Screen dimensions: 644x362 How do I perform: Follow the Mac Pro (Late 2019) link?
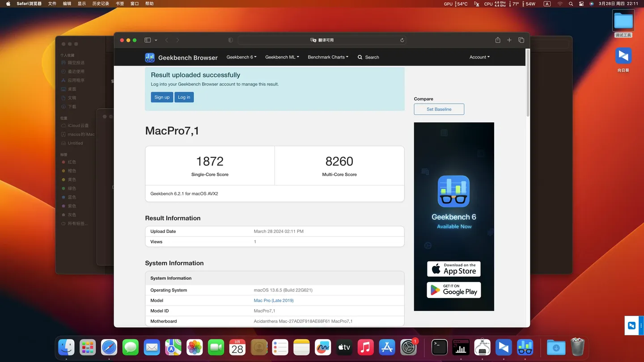click(273, 300)
